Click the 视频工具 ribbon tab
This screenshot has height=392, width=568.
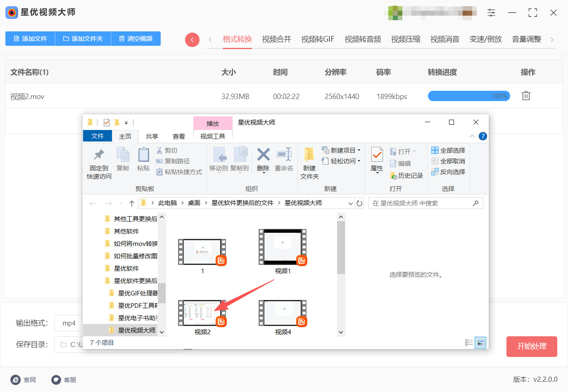tap(213, 136)
